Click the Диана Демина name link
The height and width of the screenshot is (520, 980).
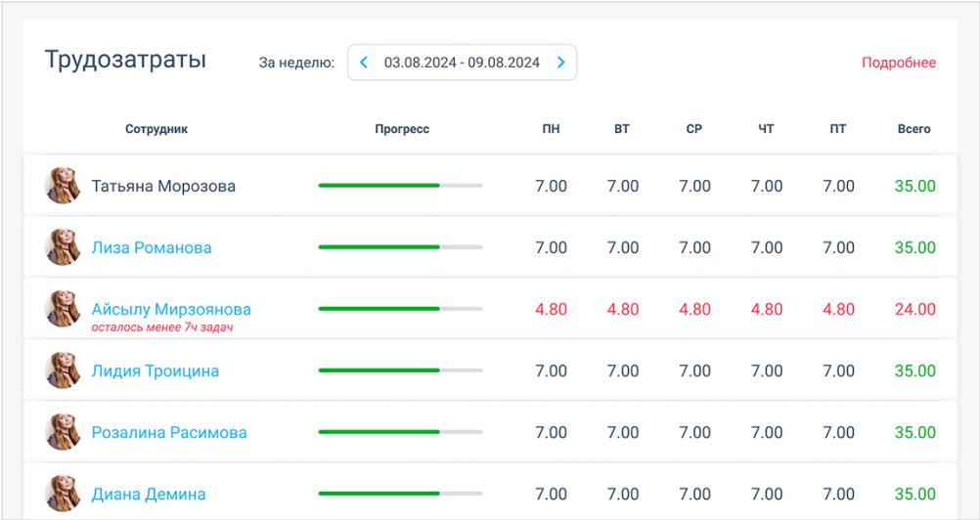pyautogui.click(x=149, y=494)
